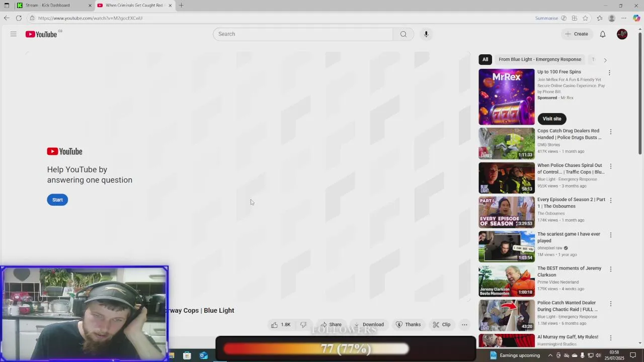Open browser settings and more ellipsis
644x362 pixels.
click(x=624, y=18)
